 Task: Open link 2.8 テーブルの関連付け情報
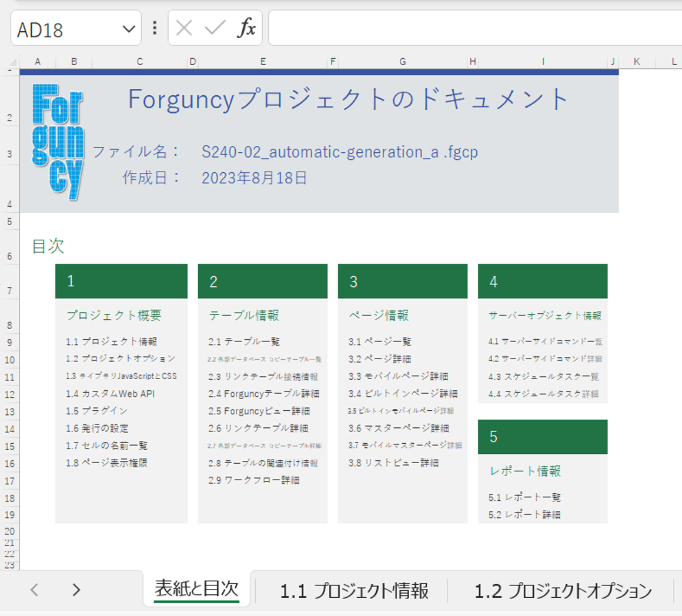pyautogui.click(x=263, y=463)
